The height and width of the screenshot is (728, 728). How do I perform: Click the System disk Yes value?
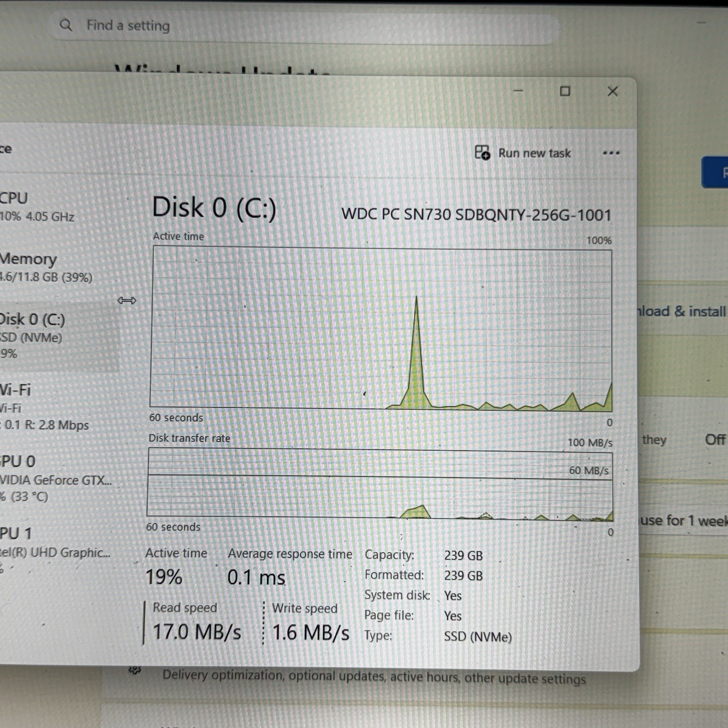(453, 596)
